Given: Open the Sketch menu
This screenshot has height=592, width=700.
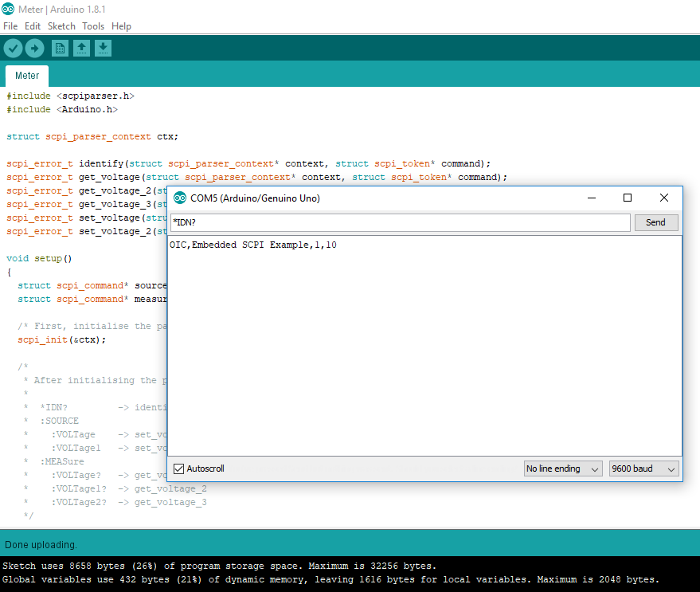Looking at the screenshot, I should [x=61, y=26].
